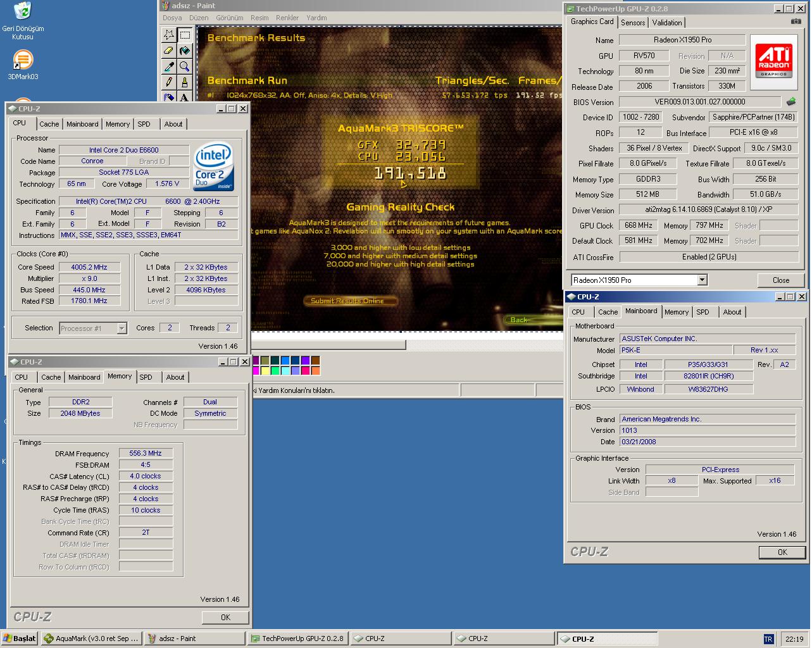Pick the bright green swatch in Paint palette

click(x=276, y=371)
